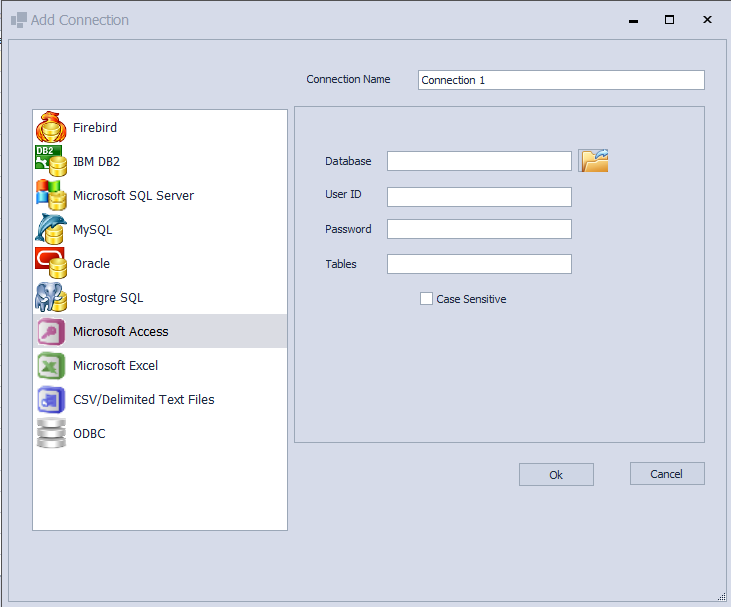731x607 pixels.
Task: Select "CSV/Delimited Text Files" label
Action: (x=144, y=400)
